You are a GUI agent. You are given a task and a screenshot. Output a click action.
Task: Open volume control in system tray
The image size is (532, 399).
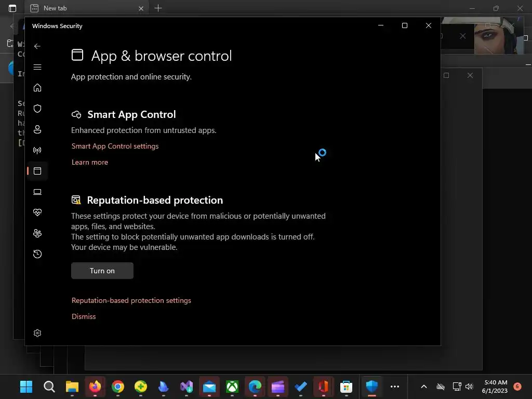coord(469,387)
